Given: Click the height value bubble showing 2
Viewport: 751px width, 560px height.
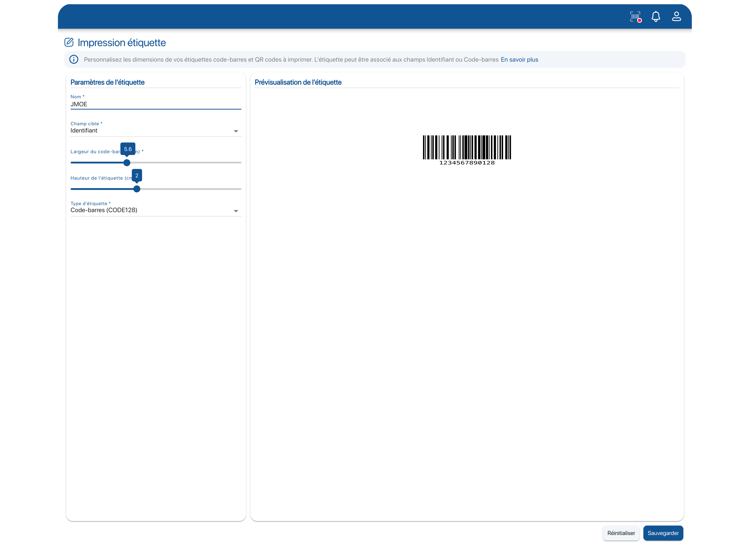Looking at the screenshot, I should (x=137, y=176).
